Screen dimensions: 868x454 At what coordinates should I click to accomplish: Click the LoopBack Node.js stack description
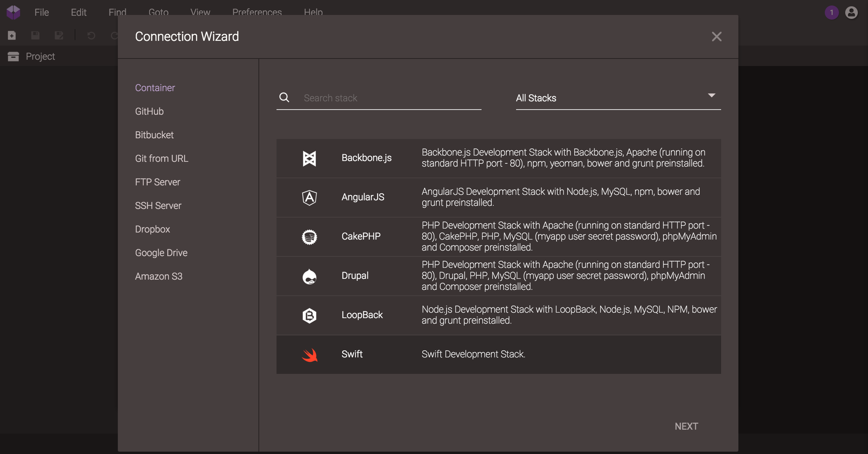(x=570, y=315)
